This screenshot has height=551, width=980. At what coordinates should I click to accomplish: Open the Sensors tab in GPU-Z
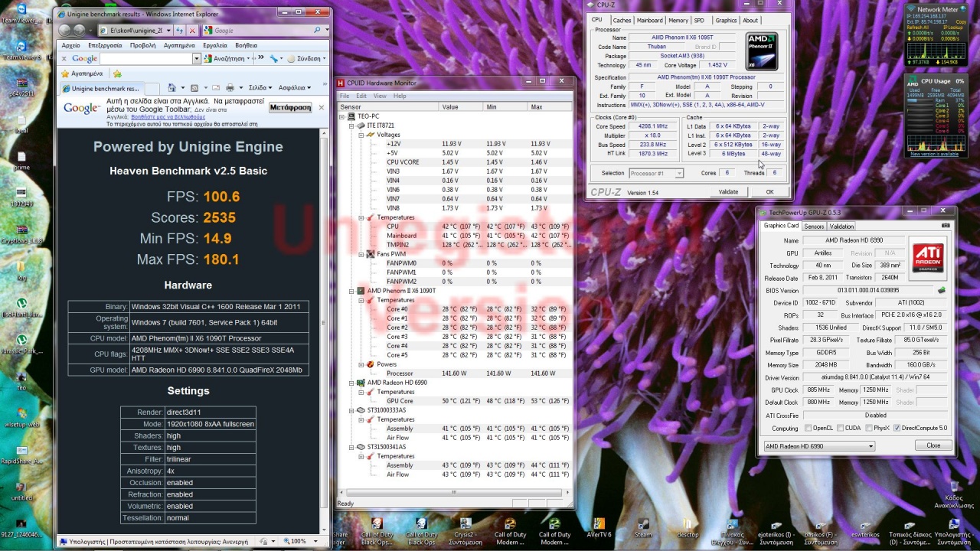pyautogui.click(x=814, y=227)
